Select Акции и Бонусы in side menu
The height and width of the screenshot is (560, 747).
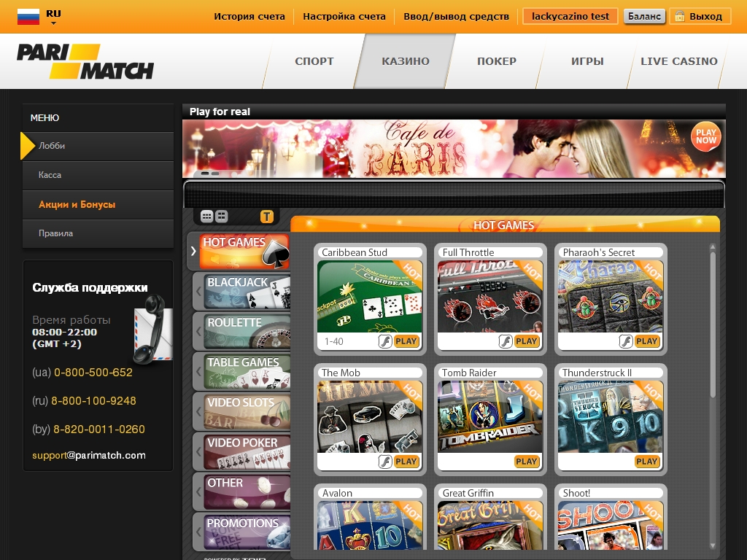[77, 205]
